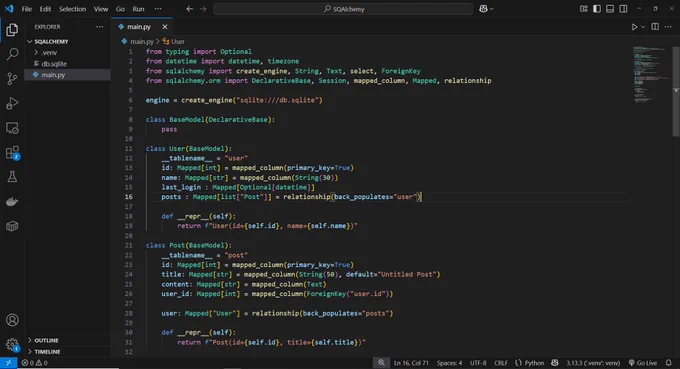The height and width of the screenshot is (369, 680).
Task: Split the editor to the right
Action: (655, 27)
